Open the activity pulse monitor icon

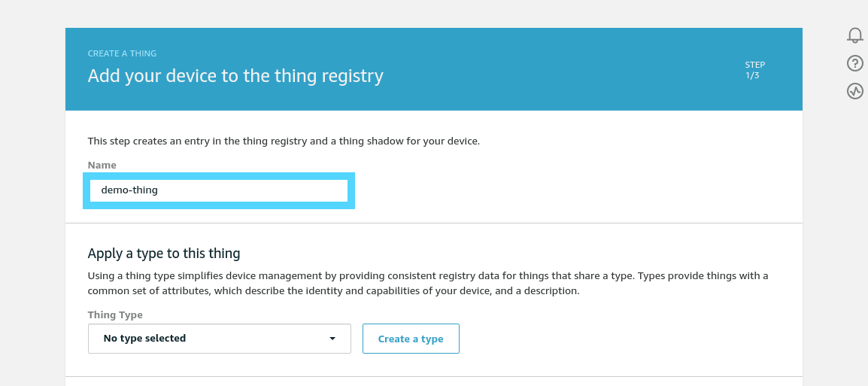point(854,91)
